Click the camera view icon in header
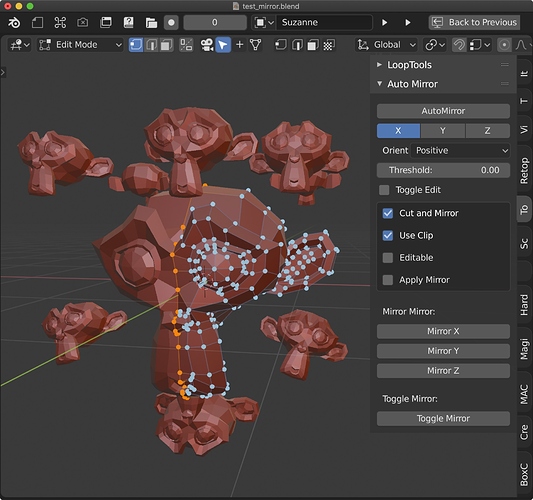The image size is (533, 500). pyautogui.click(x=206, y=45)
